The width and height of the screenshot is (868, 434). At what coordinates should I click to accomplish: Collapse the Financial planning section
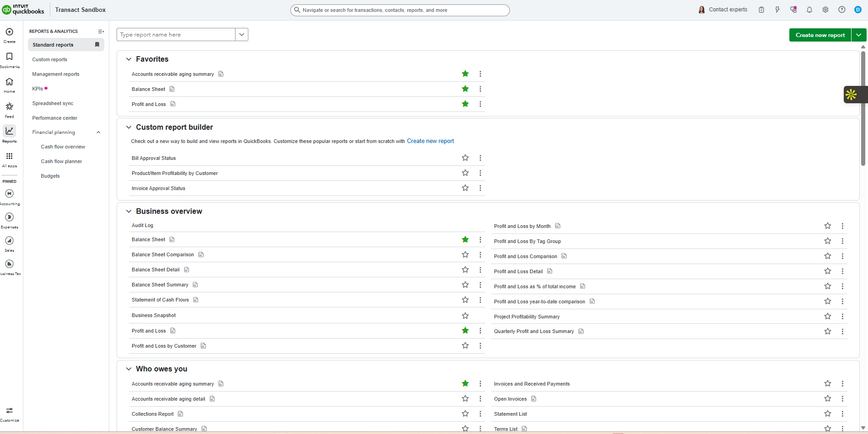pos(98,132)
